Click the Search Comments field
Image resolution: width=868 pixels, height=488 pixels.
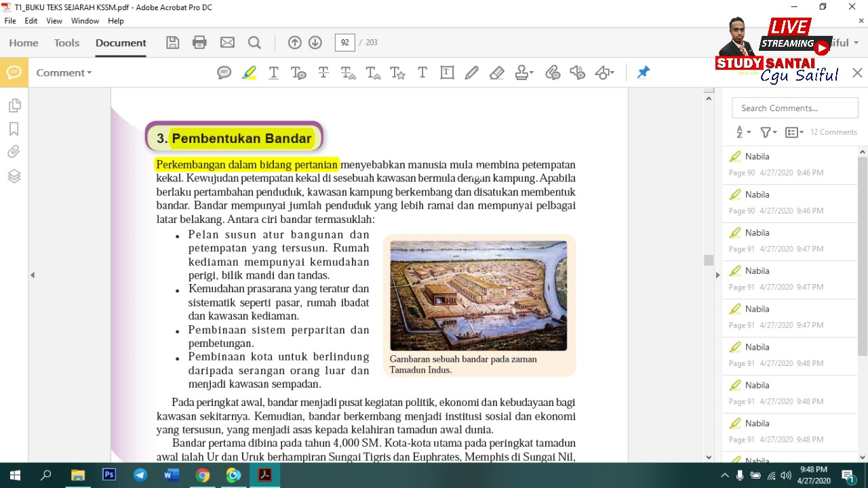pos(795,108)
